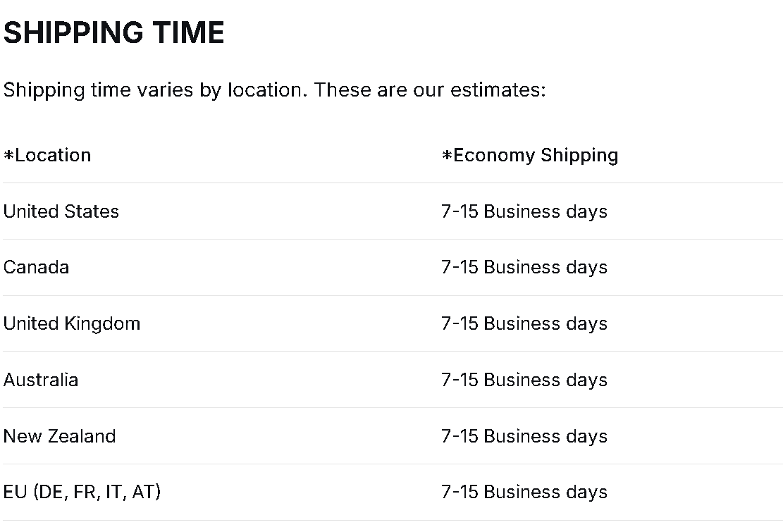Image resolution: width=783 pixels, height=532 pixels.
Task: Click the sentence 'Shipping time varies by location.'
Action: (x=155, y=90)
